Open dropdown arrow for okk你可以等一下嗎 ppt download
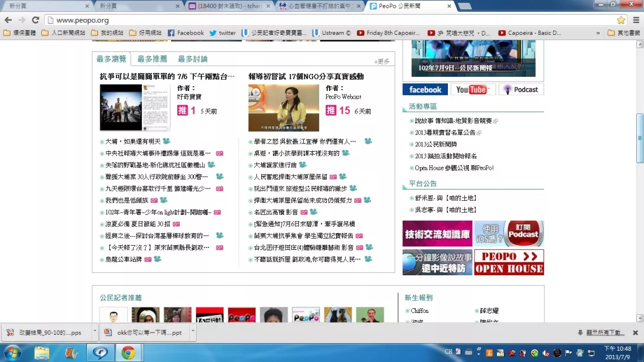 (193, 331)
